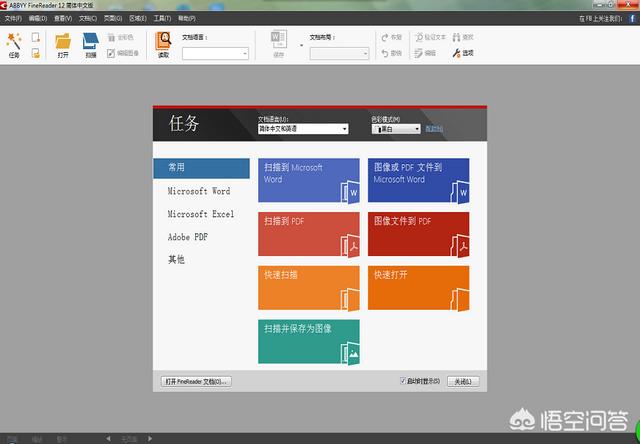This screenshot has height=444, width=640.
Task: Launch the 扫描并保存为图像 tile
Action: coord(308,341)
